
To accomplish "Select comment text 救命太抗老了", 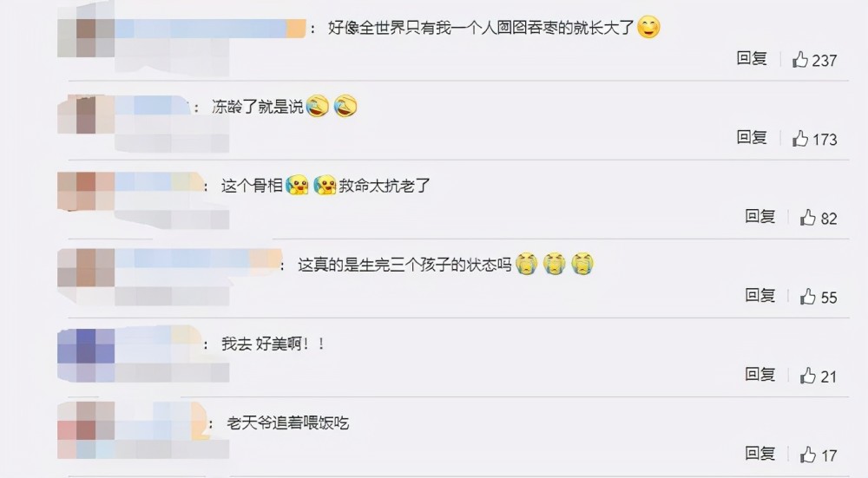I will click(385, 186).
